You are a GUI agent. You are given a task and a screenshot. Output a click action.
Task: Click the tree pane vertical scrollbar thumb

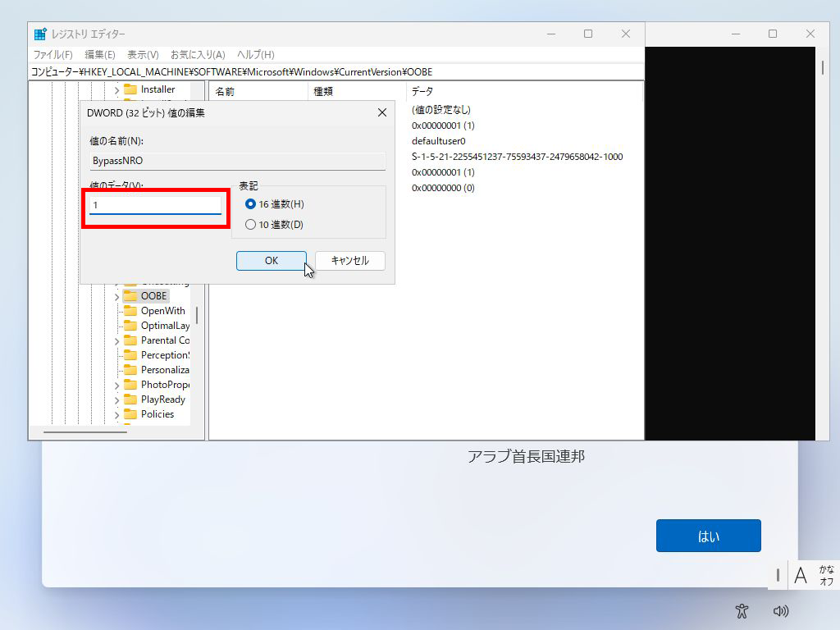tap(197, 315)
